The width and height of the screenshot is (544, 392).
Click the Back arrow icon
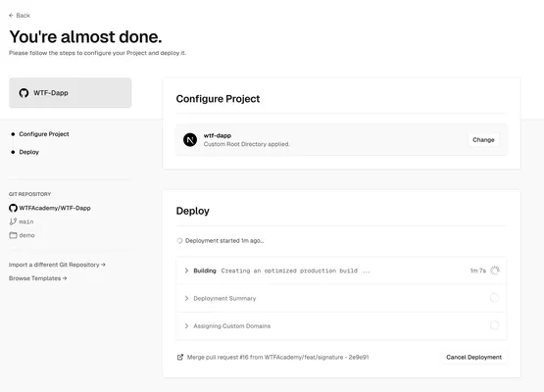[11, 16]
